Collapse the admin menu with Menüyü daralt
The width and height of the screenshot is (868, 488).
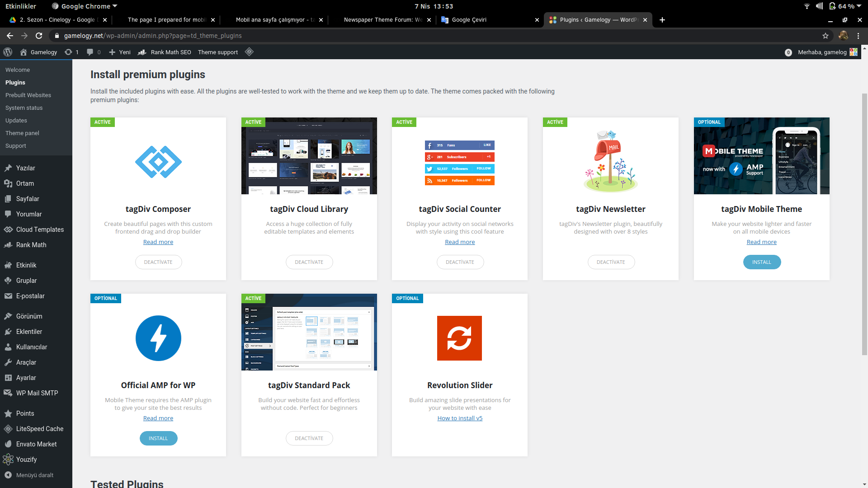[29, 475]
